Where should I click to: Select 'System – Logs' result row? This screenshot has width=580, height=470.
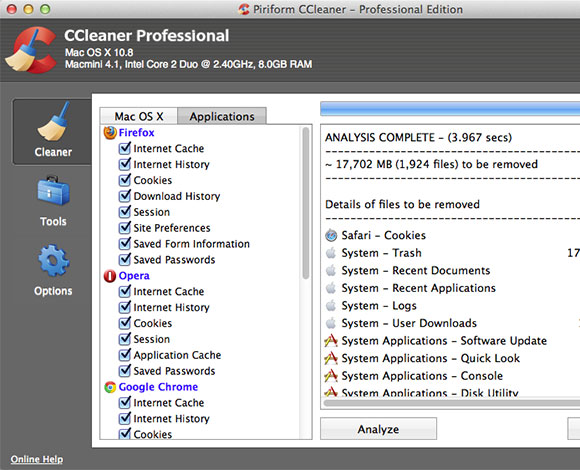pos(450,305)
